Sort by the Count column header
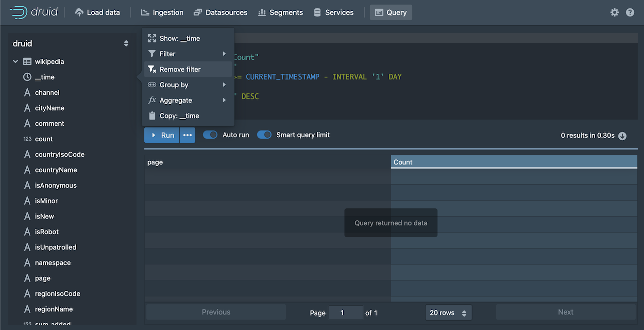The image size is (644, 330). pyautogui.click(x=514, y=162)
